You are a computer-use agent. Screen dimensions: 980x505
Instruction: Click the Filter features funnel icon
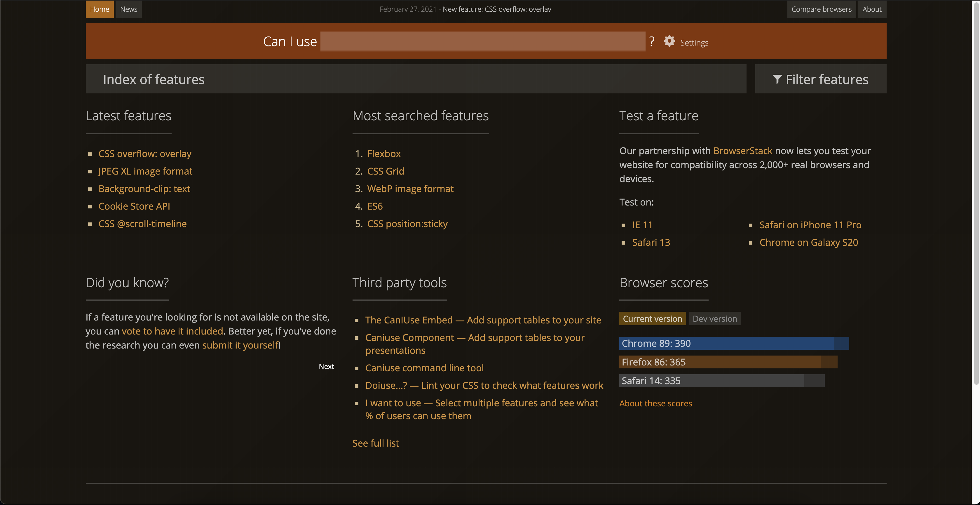777,79
